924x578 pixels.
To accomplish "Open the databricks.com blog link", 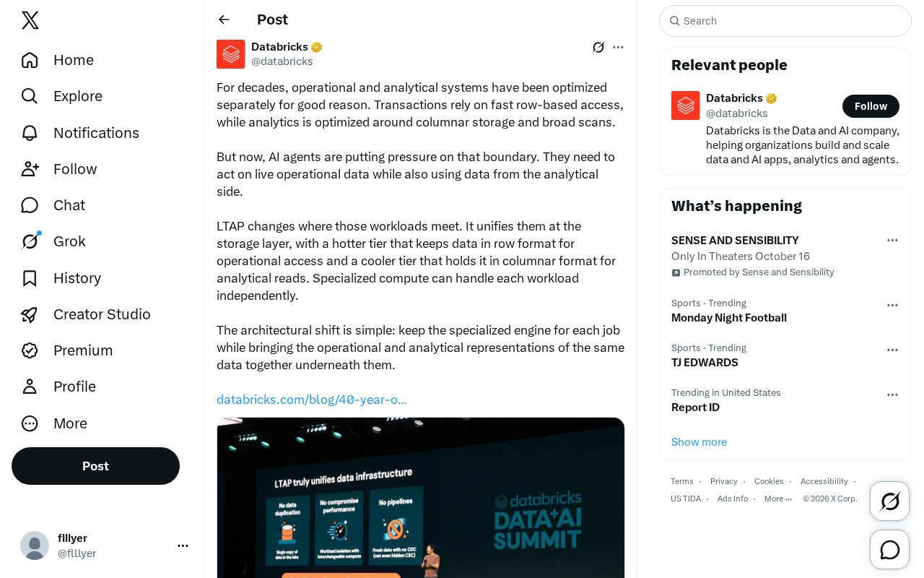I will 312,400.
